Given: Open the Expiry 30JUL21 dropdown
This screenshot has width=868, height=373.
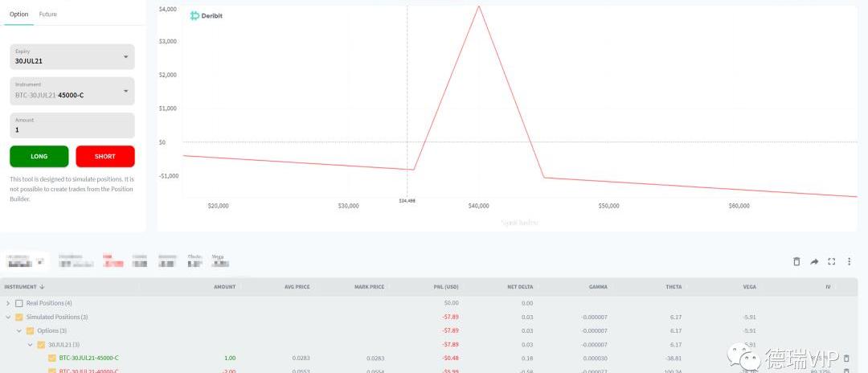Looking at the screenshot, I should point(72,57).
